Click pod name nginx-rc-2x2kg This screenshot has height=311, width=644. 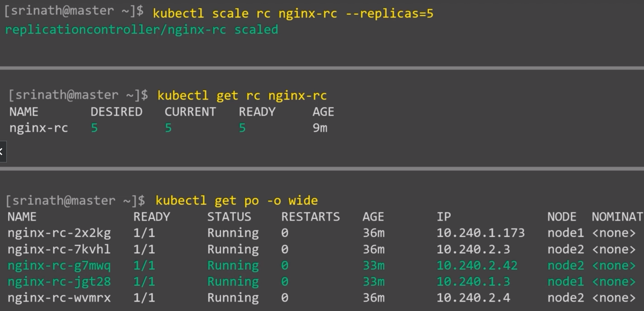59,233
